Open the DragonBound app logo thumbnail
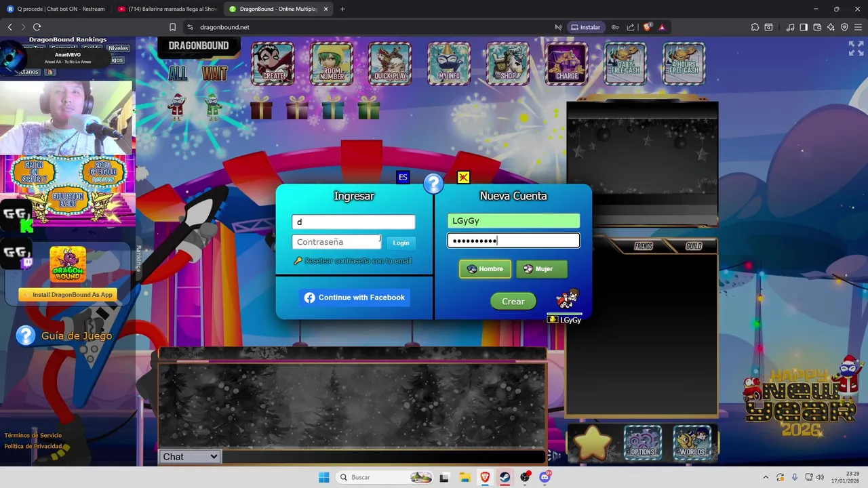The image size is (868, 488). [x=67, y=264]
